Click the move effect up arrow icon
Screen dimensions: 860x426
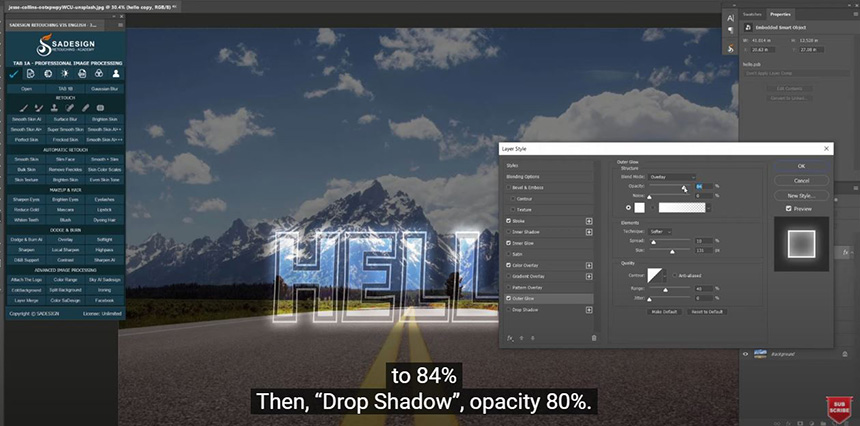tap(521, 338)
